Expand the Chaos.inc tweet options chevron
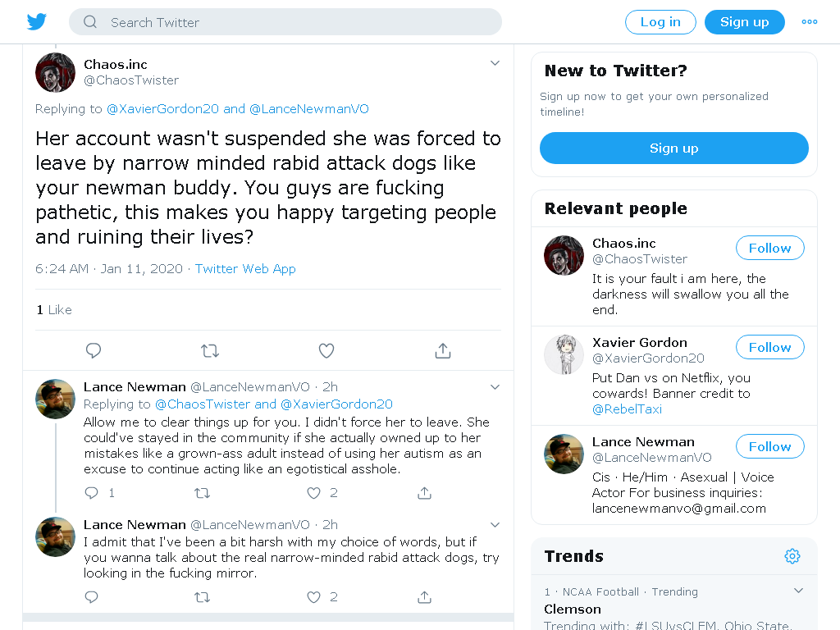Image resolution: width=840 pixels, height=630 pixels. 495,63
